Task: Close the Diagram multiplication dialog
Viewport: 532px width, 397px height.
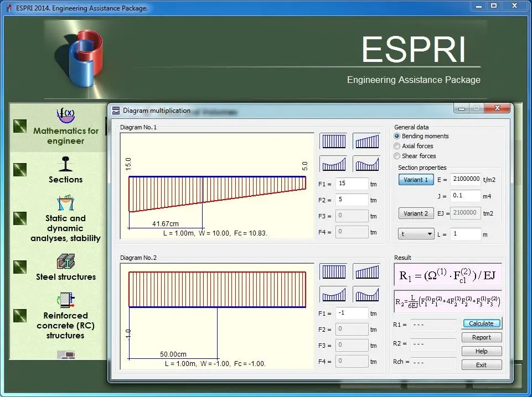Action: 497,108
